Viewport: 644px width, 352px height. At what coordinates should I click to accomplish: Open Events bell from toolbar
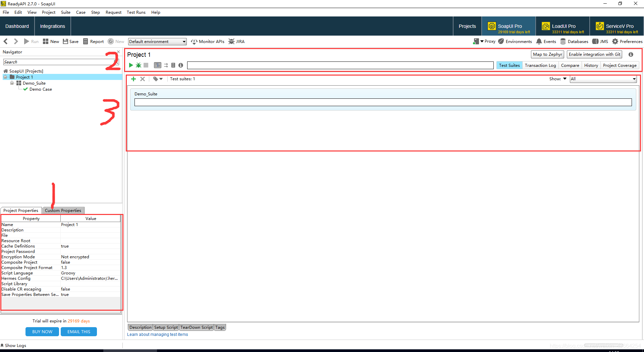click(x=546, y=41)
